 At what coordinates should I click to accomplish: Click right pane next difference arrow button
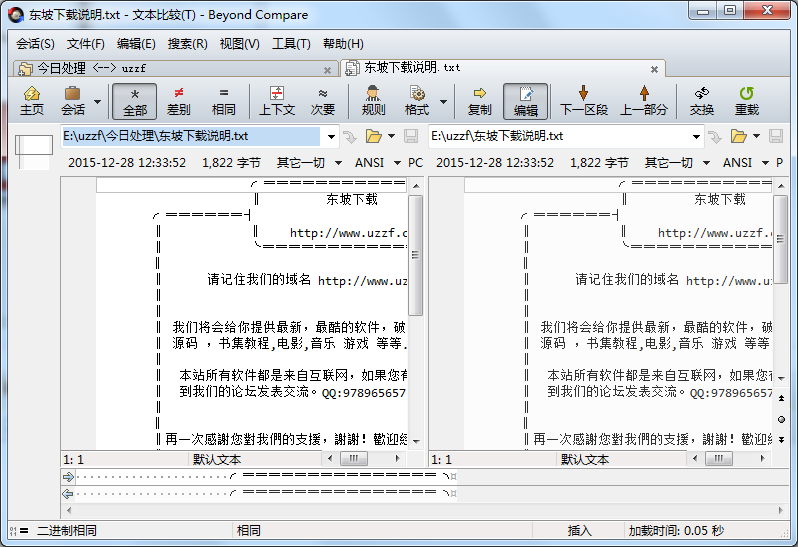(x=781, y=440)
